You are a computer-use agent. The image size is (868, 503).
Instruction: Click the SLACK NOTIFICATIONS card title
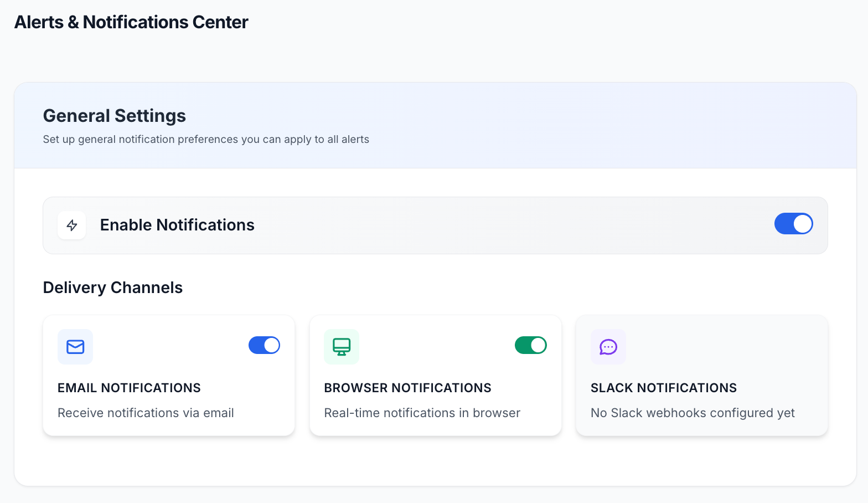tap(664, 388)
